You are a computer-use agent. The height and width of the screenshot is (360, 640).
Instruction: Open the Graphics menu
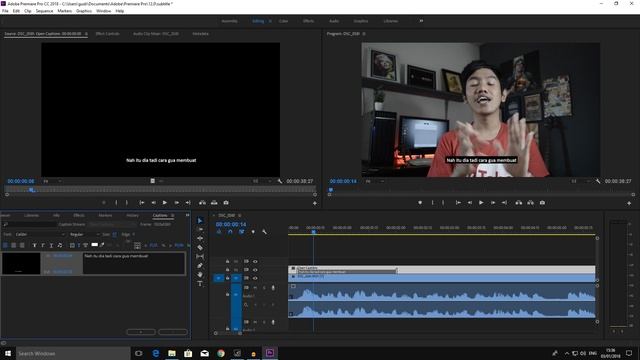[x=84, y=11]
